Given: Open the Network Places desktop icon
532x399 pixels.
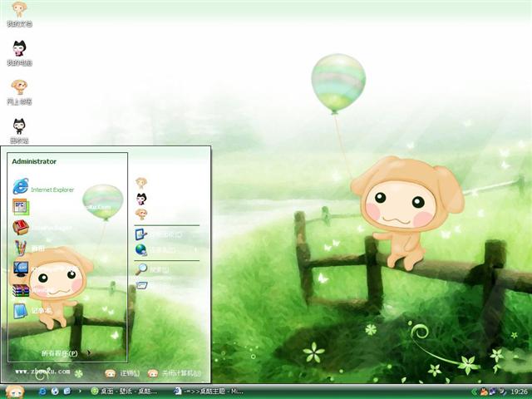Looking at the screenshot, I should [x=19, y=92].
